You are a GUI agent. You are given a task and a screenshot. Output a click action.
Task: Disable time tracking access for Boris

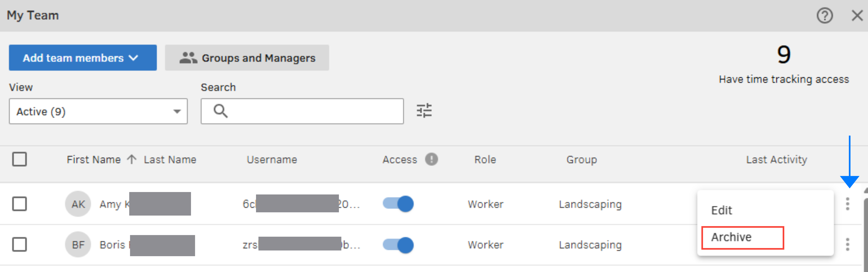click(x=398, y=245)
